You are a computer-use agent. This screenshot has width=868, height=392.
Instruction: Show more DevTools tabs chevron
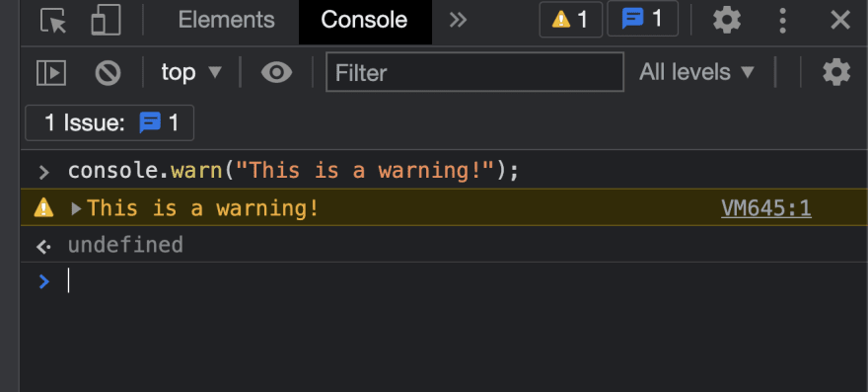pyautogui.click(x=458, y=21)
